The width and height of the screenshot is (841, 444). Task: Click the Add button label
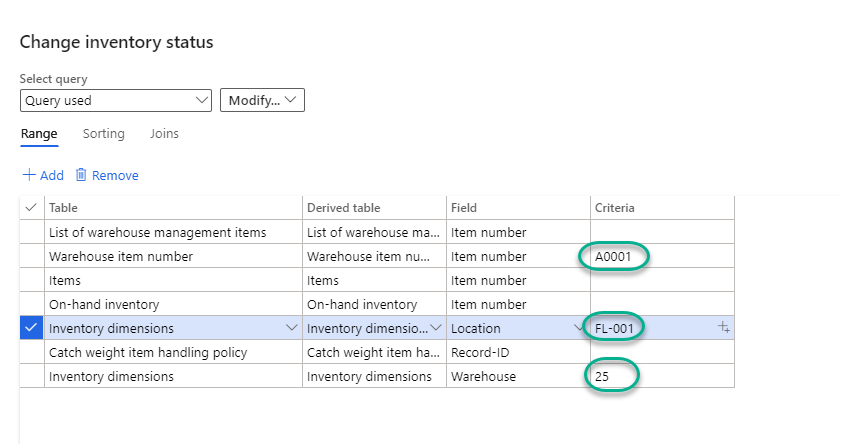[51, 176]
